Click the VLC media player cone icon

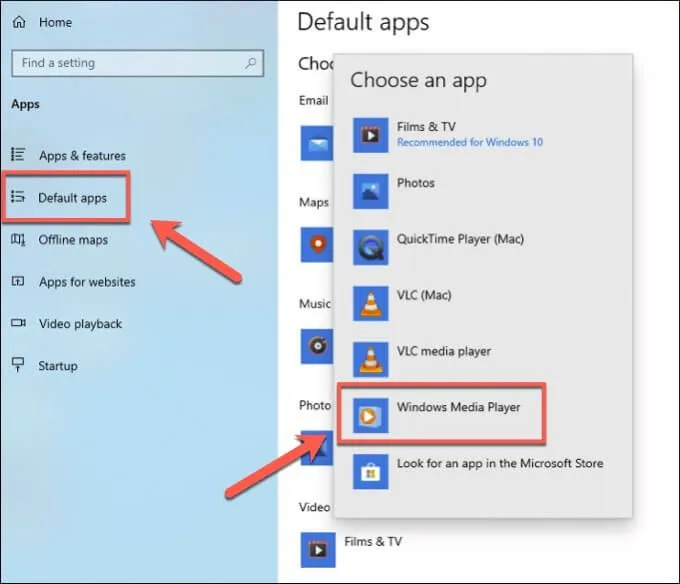point(370,359)
